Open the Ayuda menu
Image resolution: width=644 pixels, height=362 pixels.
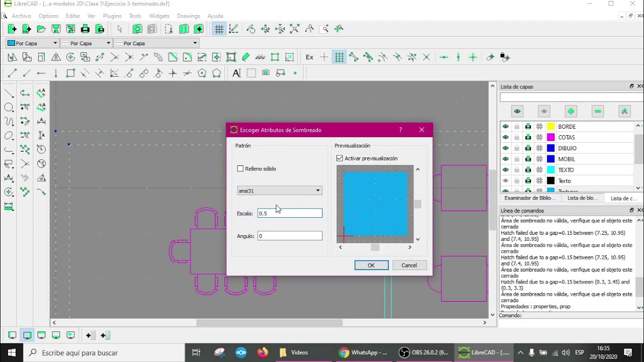coord(215,16)
